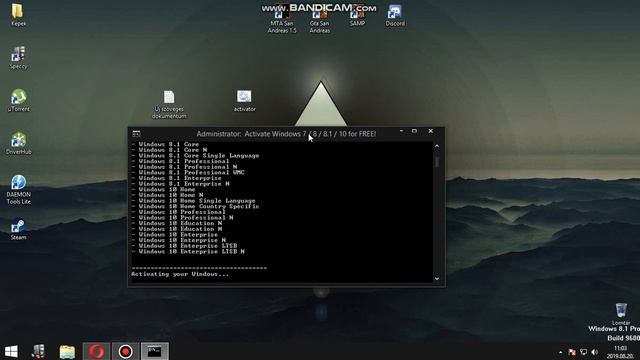Click the console vertical scrollbar thumb
Screen dimensions: 640x360
coord(437,162)
